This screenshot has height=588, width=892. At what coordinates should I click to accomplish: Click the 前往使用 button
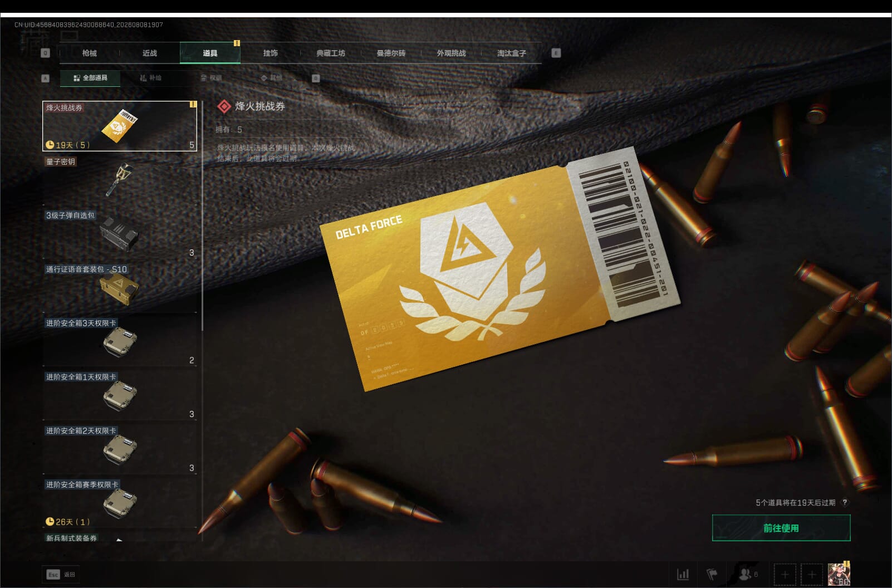tap(781, 528)
